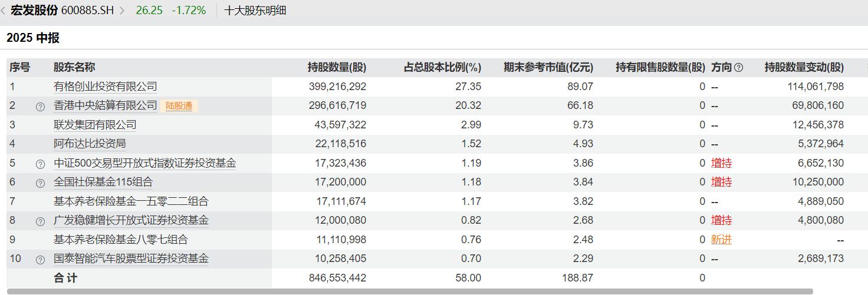The image size is (868, 295).
Task: Click the 持股数量变动(股) column header
Action: [804, 68]
